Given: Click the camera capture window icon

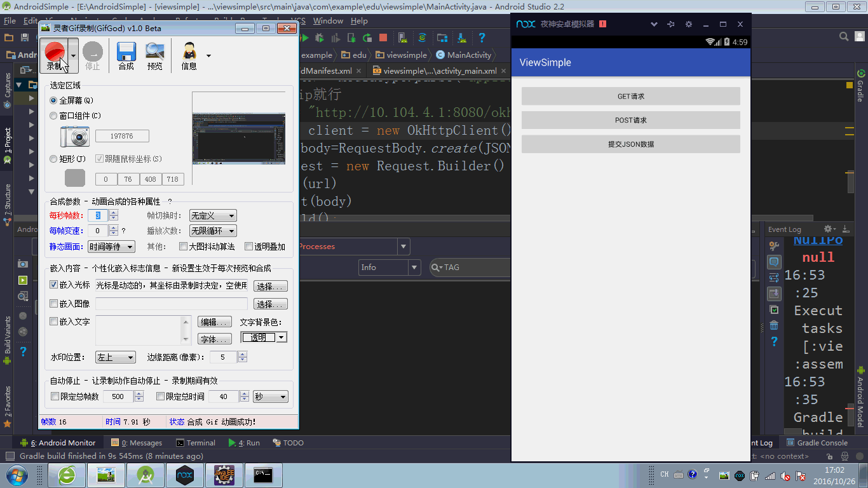Looking at the screenshot, I should click(75, 136).
